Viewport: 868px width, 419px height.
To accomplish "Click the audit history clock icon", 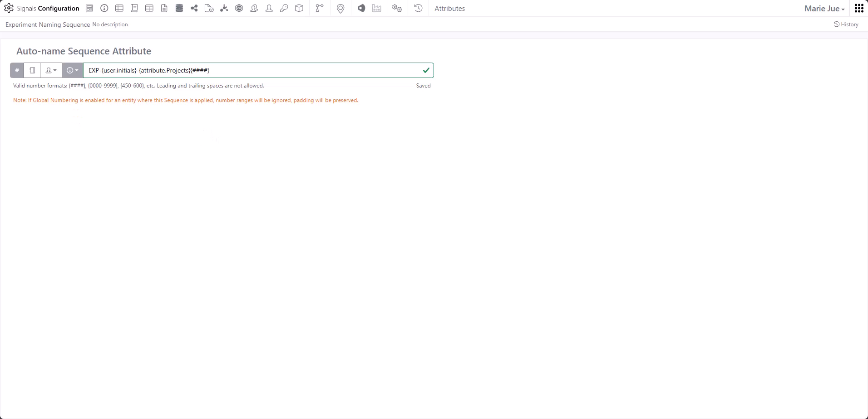I will click(418, 8).
